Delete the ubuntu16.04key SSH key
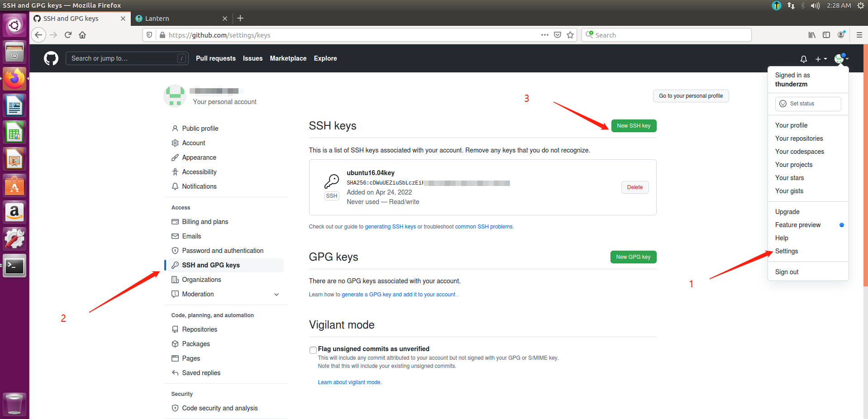The width and height of the screenshot is (868, 419). point(634,187)
